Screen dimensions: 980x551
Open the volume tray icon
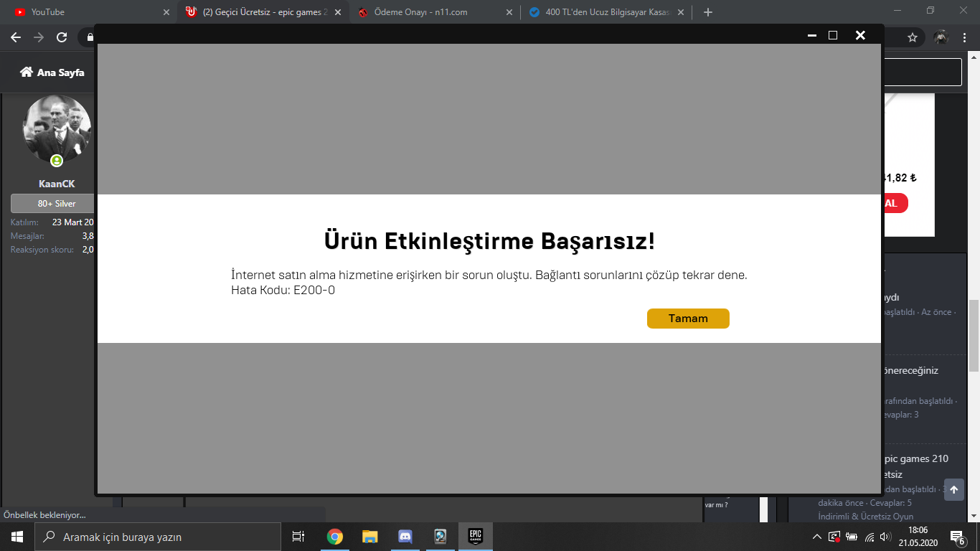tap(887, 537)
